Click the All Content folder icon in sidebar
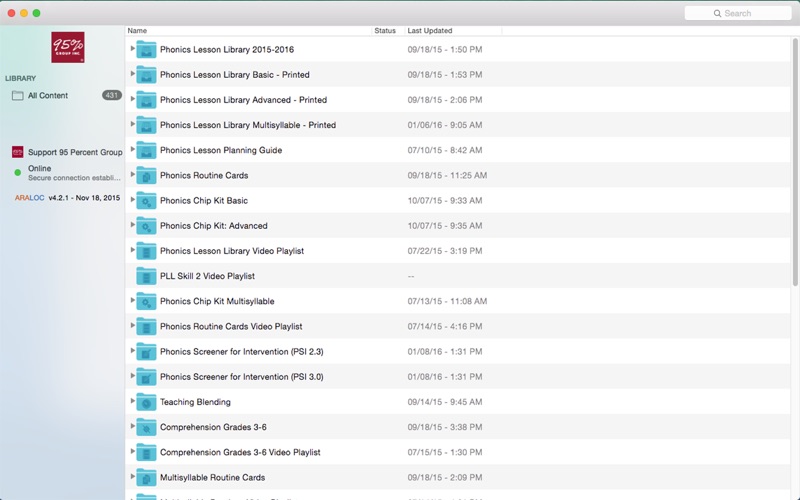The width and height of the screenshot is (800, 500). pos(17,95)
